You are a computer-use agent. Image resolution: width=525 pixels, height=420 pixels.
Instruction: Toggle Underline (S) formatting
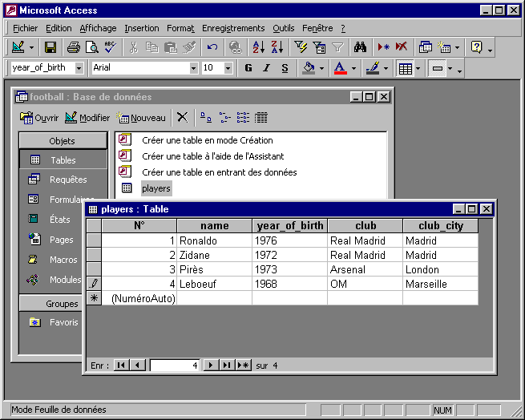pyautogui.click(x=285, y=68)
